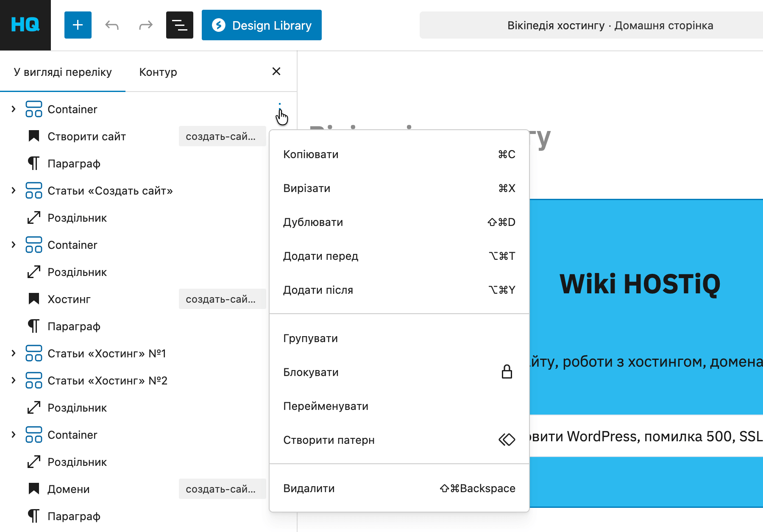Choose Видалити from the context menu

pos(399,488)
